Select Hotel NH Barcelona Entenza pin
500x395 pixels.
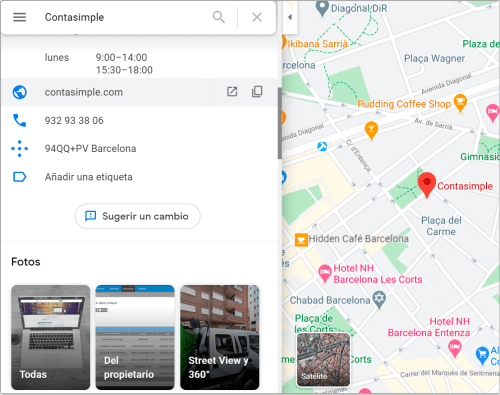(454, 348)
